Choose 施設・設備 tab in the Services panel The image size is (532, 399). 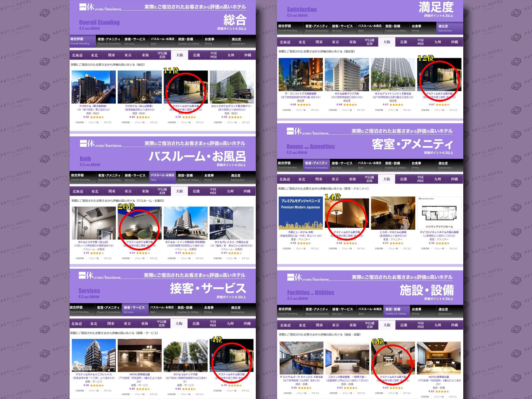pyautogui.click(x=188, y=309)
